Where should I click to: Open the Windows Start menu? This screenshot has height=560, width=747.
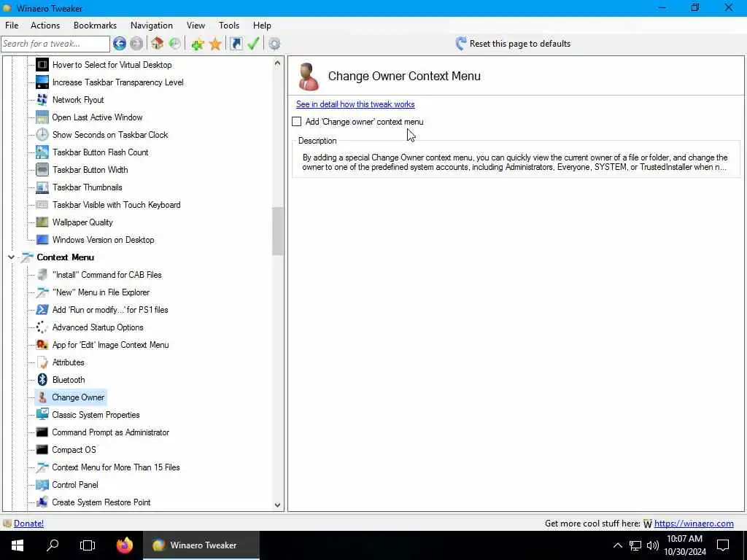click(x=18, y=545)
